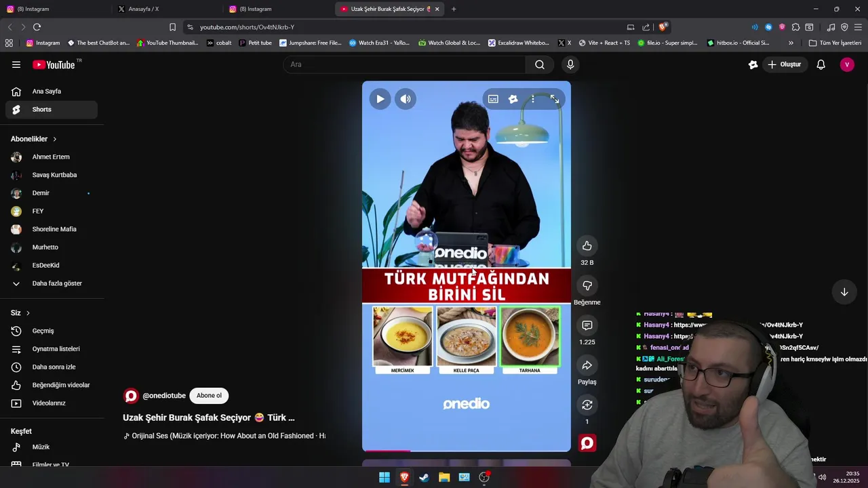Viewport: 868px width, 488px height.
Task: Start voice search with the microphone
Action: [x=570, y=64]
